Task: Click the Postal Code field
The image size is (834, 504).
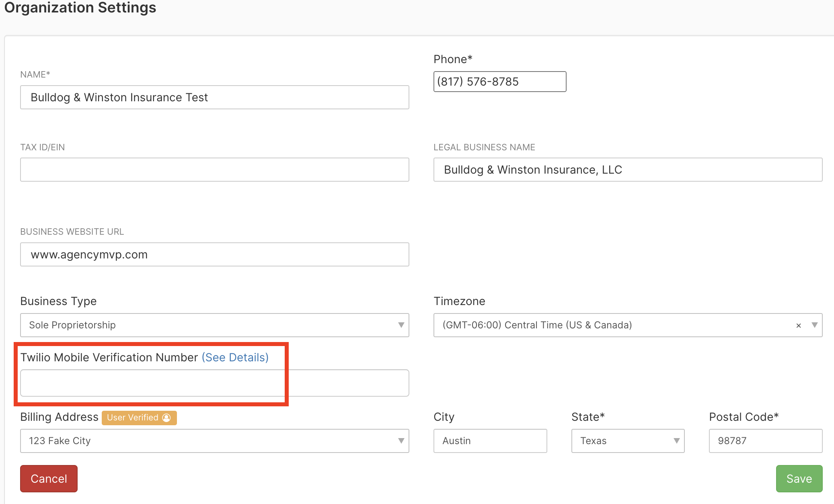Action: click(766, 441)
